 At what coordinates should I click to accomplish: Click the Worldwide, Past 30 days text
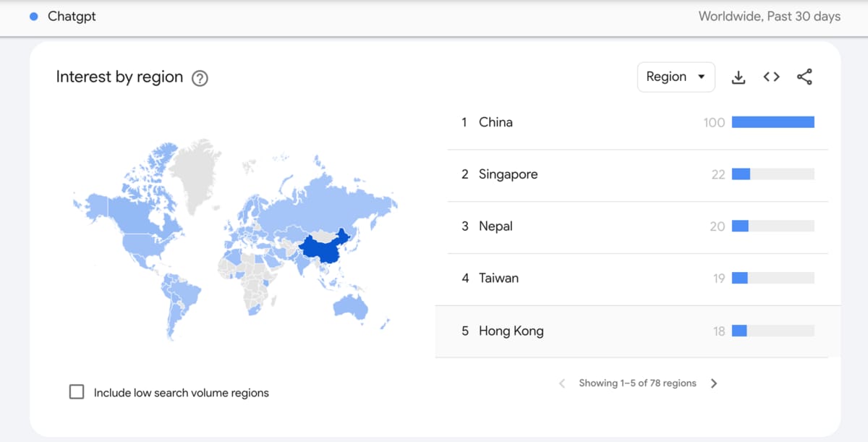tap(769, 17)
